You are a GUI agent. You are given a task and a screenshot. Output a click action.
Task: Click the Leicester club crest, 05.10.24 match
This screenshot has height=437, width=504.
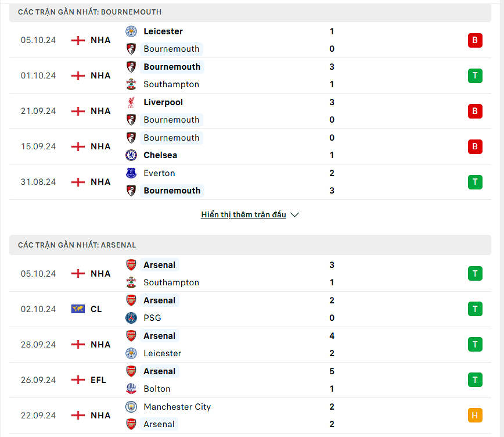131,31
